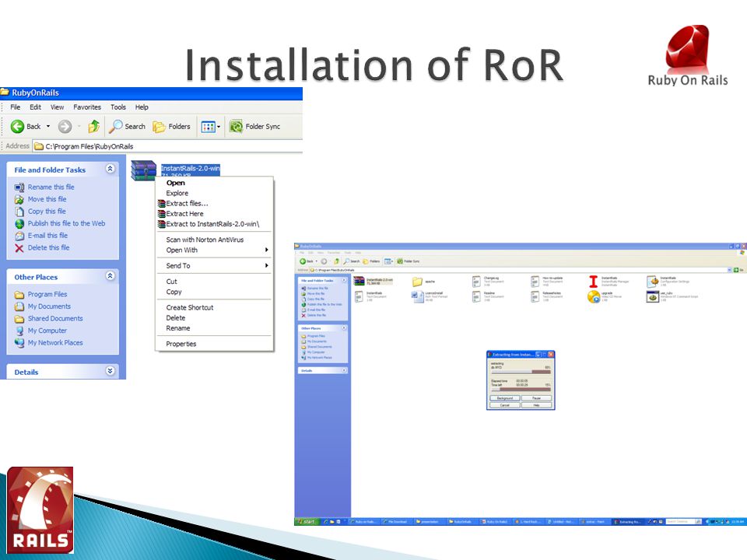Expand the Send To submenu
The image size is (747, 560).
pyautogui.click(x=215, y=266)
